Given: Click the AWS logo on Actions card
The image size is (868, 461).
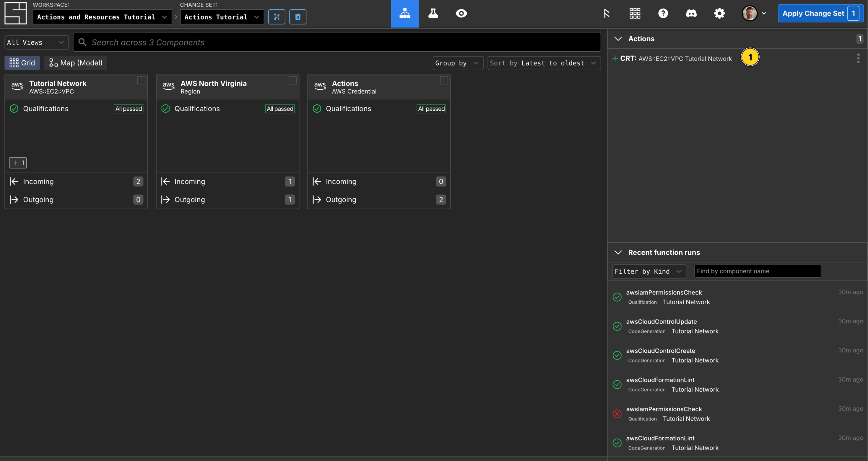Looking at the screenshot, I should pyautogui.click(x=320, y=86).
